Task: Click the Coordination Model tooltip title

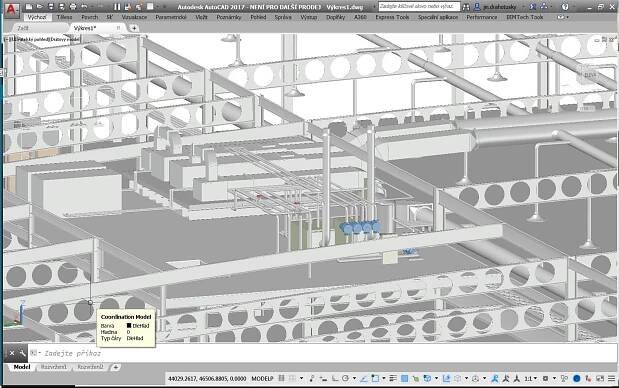Action: (126, 317)
